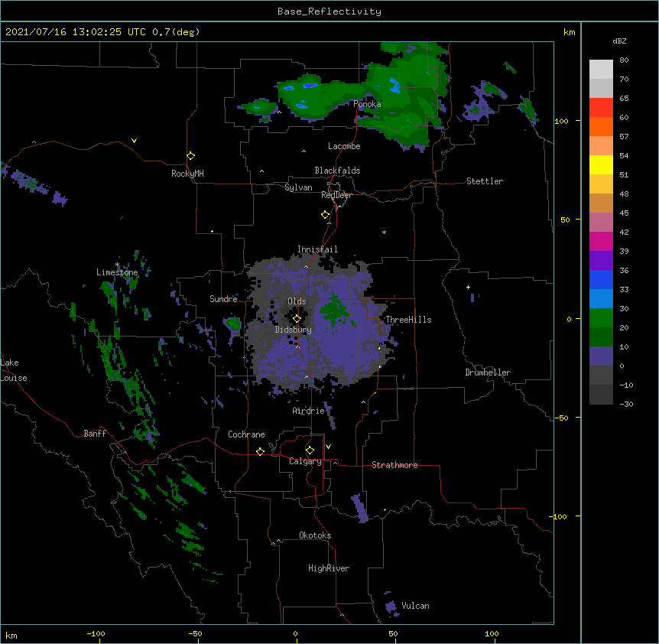Image resolution: width=659 pixels, height=644 pixels.
Task: Click the dBZ legend heading
Action: click(x=619, y=41)
